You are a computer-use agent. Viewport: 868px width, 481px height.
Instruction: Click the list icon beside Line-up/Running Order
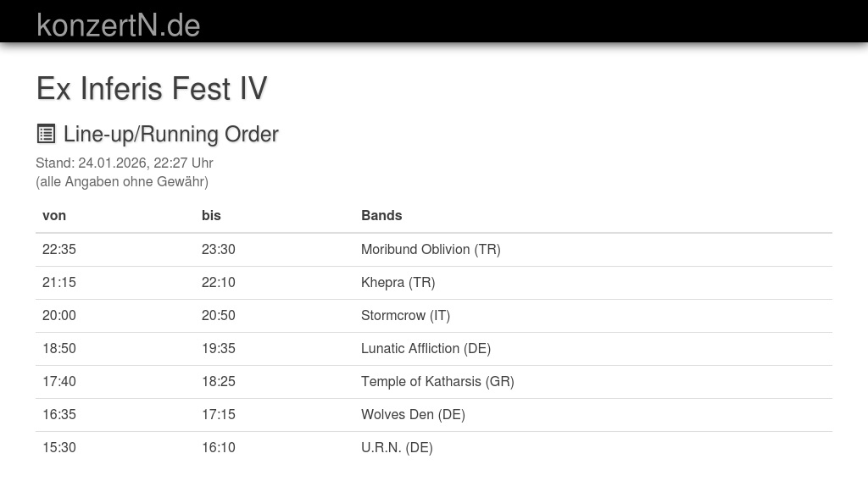(x=46, y=134)
